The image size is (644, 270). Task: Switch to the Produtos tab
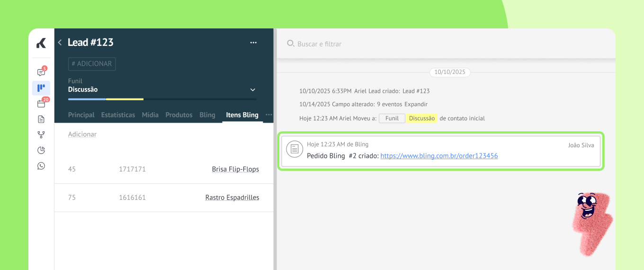(x=179, y=115)
